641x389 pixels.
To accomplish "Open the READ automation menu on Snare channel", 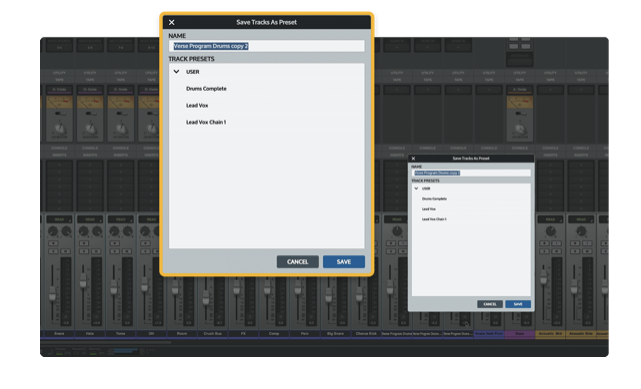I will 59,219.
